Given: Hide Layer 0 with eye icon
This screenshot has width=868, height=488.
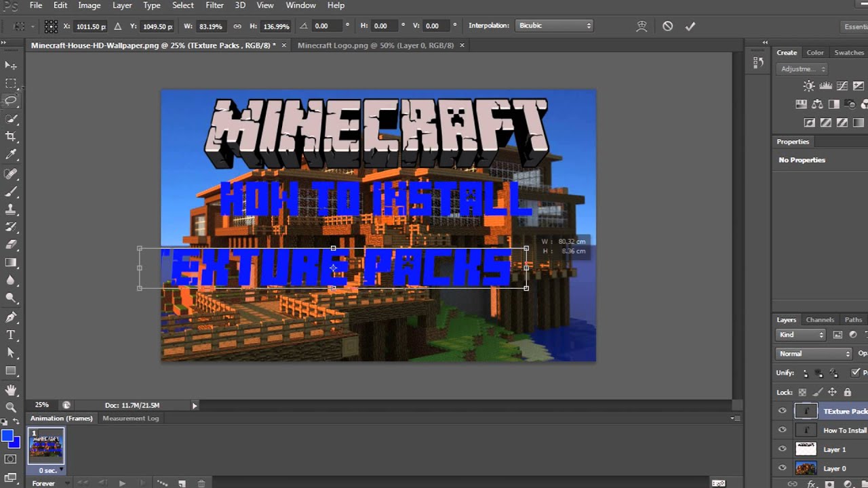Looking at the screenshot, I should pyautogui.click(x=782, y=468).
